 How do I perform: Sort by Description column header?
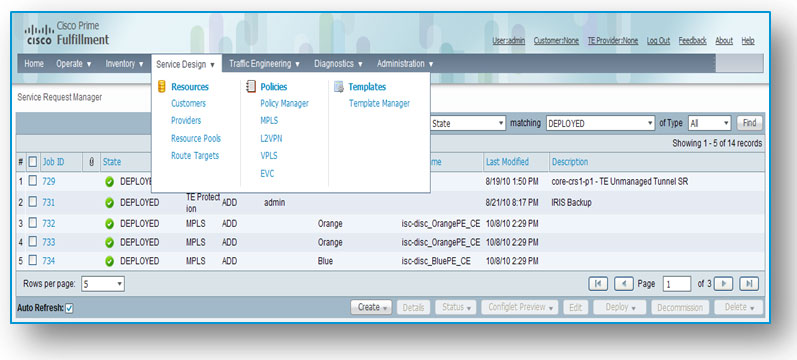point(570,162)
